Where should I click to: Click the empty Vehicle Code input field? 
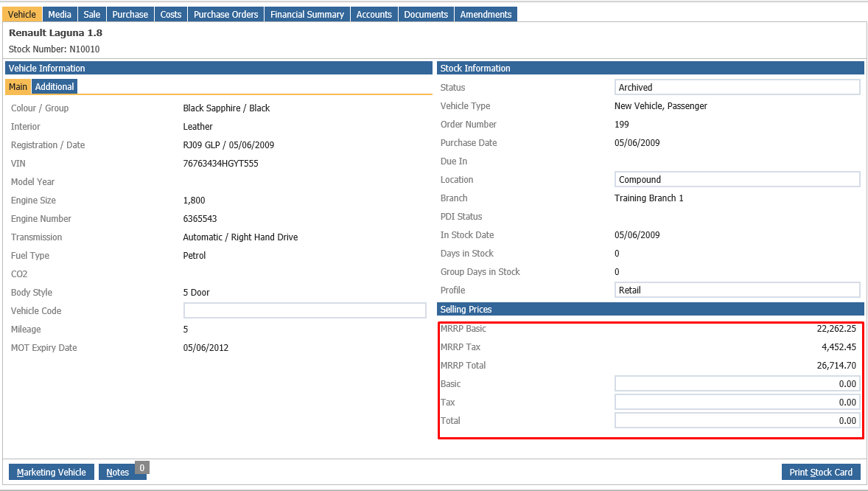point(304,310)
